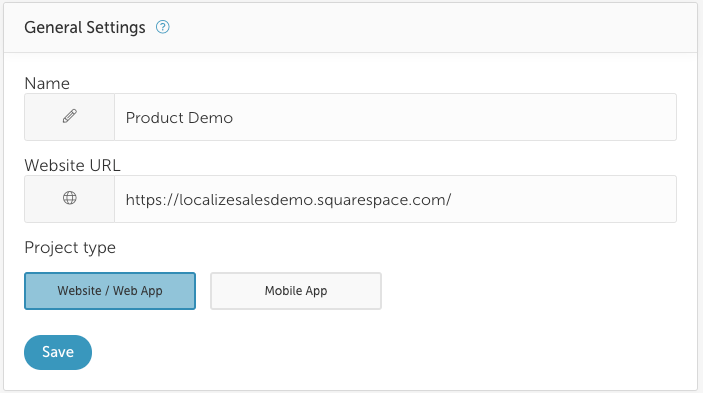Screen dimensions: 703x393
Task: Focus the Name input field
Action: 395,117
